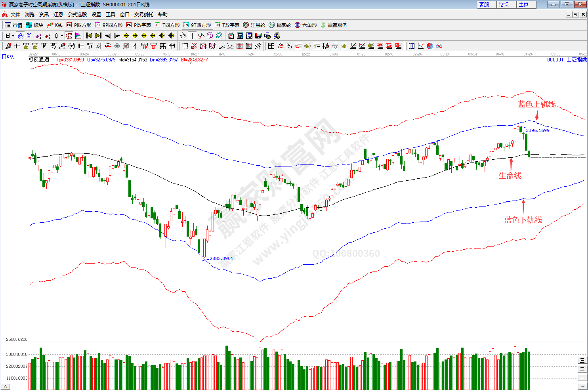Toggle the crosshair cursor tool
588x390 pixels.
click(x=192, y=36)
